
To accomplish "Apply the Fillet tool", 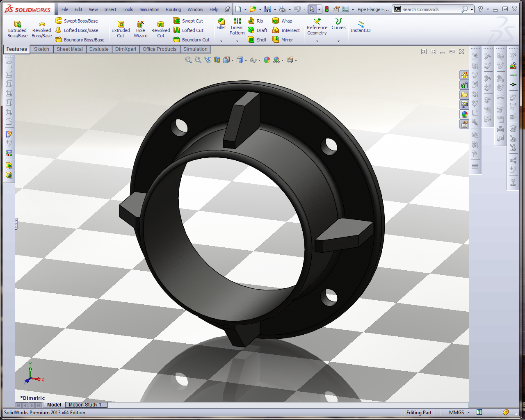I will tap(221, 24).
